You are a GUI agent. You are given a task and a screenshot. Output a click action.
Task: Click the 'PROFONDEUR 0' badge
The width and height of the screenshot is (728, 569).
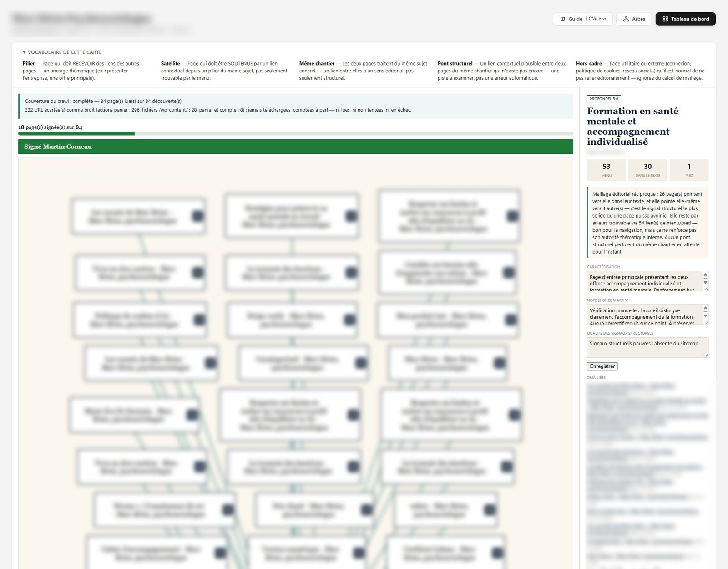pos(604,99)
